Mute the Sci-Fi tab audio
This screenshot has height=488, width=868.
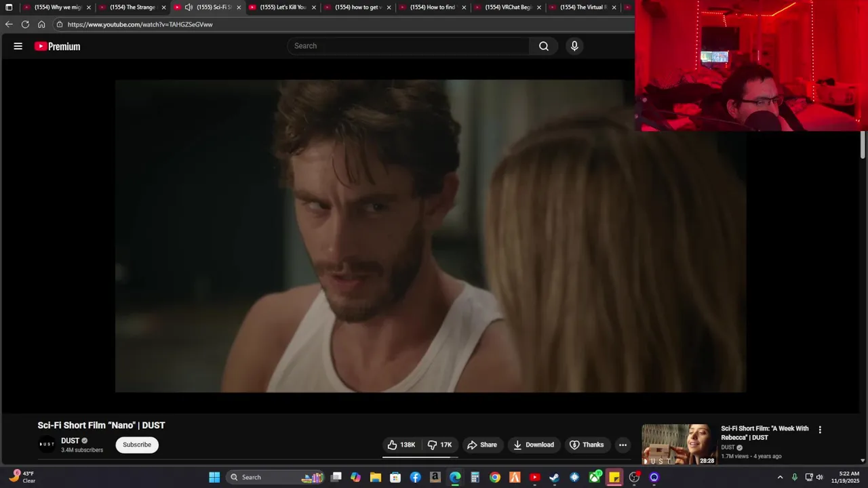[x=189, y=7]
